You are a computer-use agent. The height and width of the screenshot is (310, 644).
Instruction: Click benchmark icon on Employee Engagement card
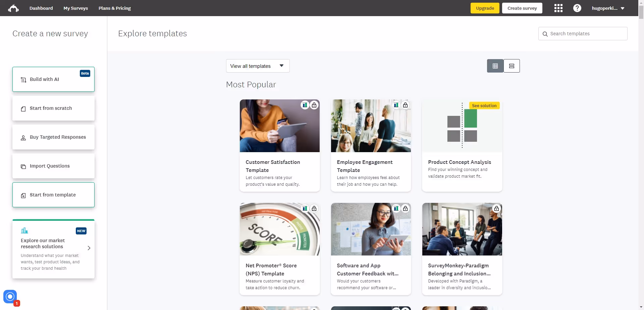click(396, 105)
